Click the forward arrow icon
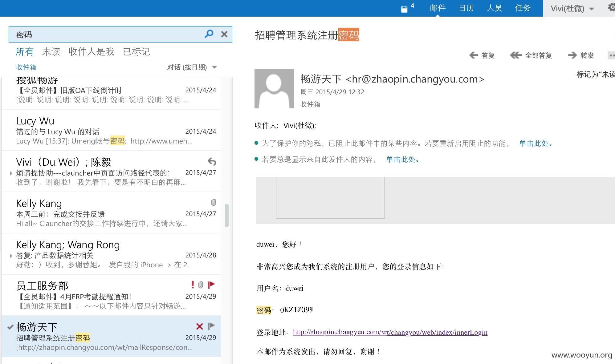Screen dimensions: 615x364 click(x=572, y=55)
